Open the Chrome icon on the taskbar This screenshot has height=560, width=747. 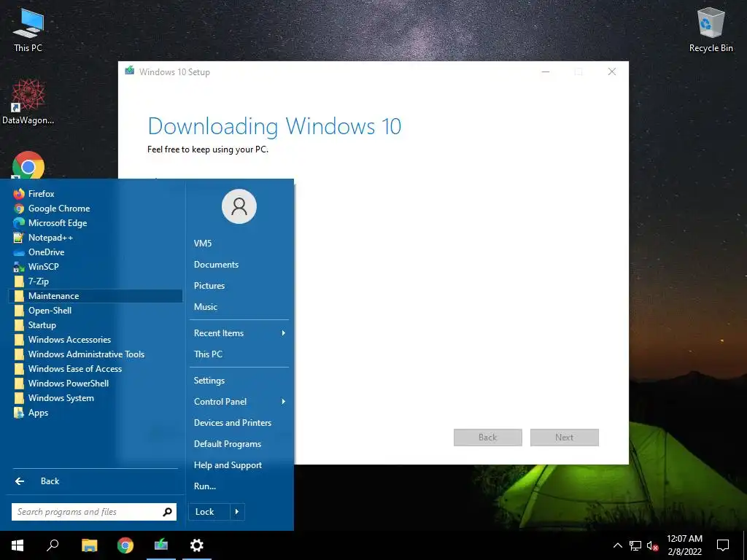pyautogui.click(x=125, y=545)
